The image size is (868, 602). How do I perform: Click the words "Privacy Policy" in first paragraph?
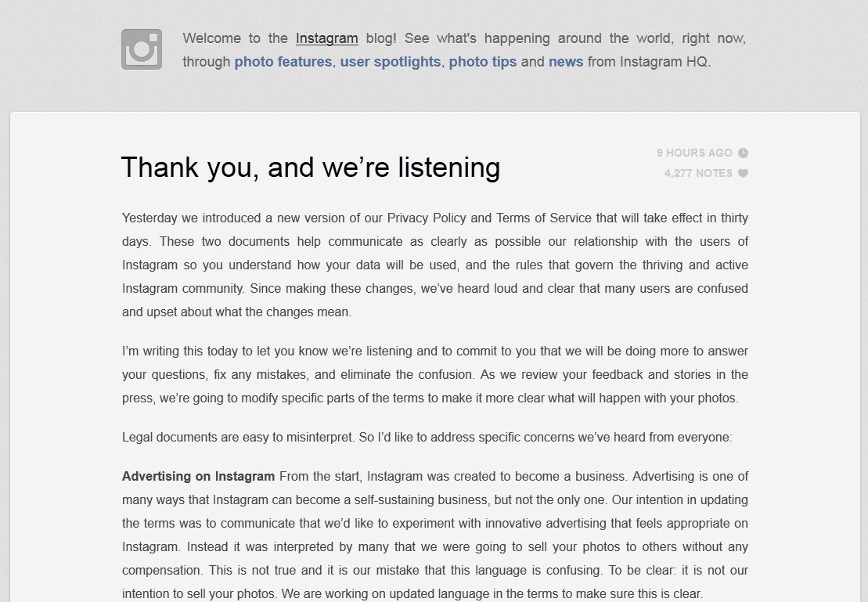(x=427, y=218)
